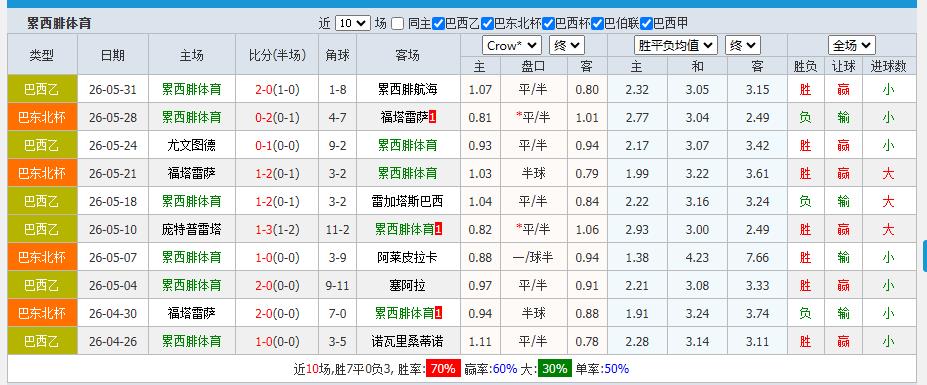Click the 2-0(0-0) score on 26-04-30
This screenshot has width=927, height=385.
pyautogui.click(x=277, y=313)
